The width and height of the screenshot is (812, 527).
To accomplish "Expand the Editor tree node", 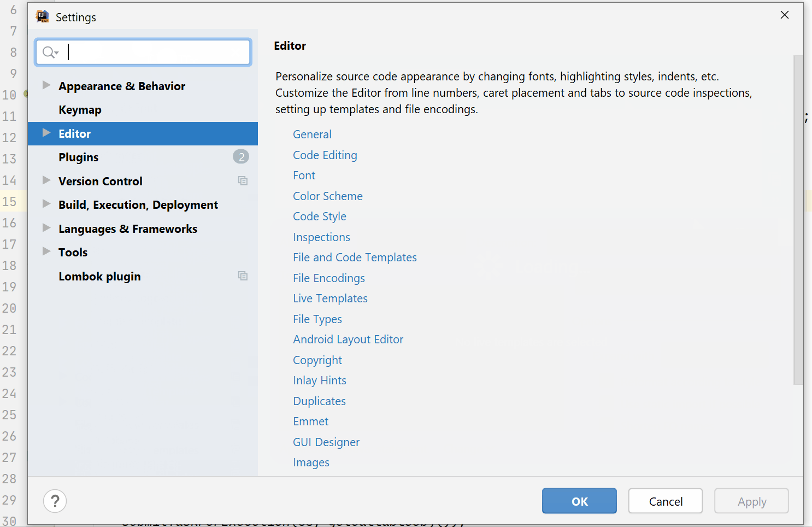I will pos(46,133).
